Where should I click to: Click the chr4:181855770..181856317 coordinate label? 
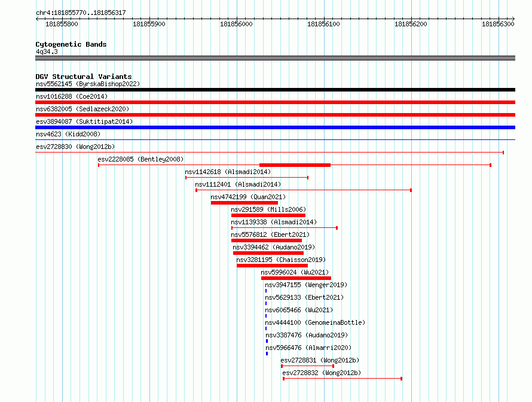pos(81,13)
